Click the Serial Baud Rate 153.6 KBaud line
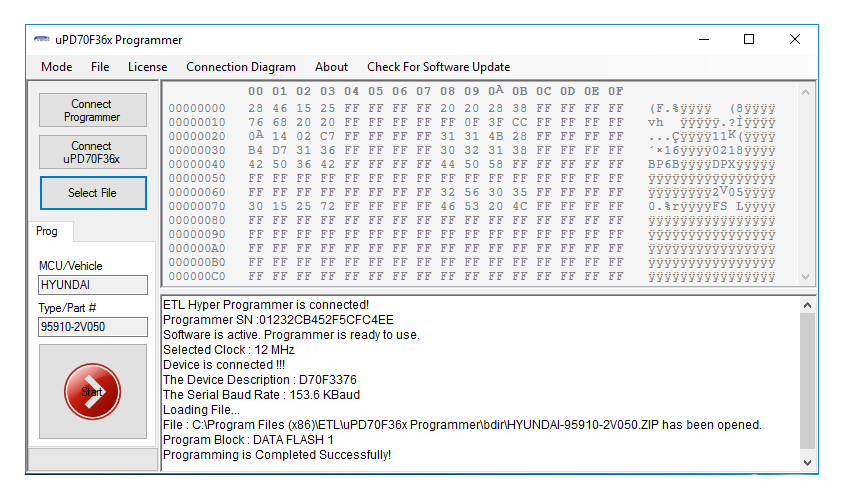 click(x=261, y=395)
